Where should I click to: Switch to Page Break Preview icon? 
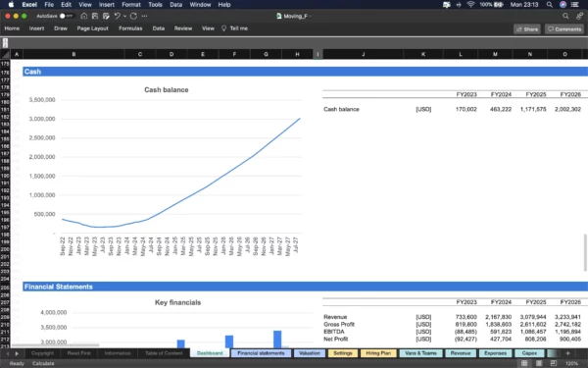click(x=553, y=363)
